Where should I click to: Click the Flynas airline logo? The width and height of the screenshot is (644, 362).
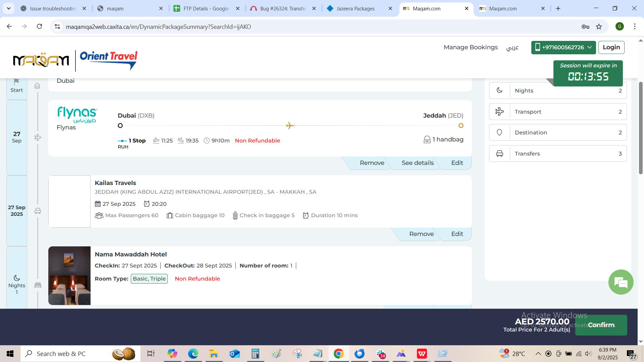77,115
